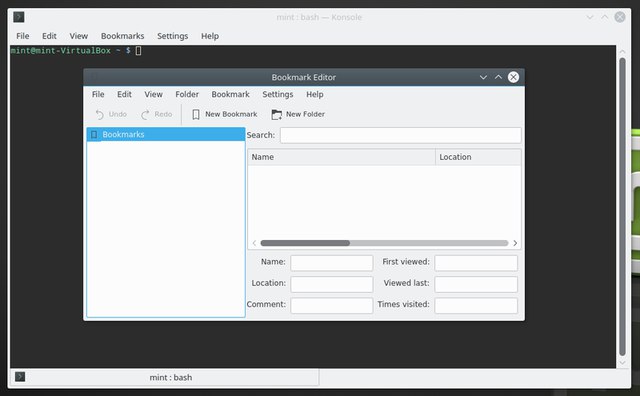Select the Bookmarks root tree item
This screenshot has height=396, width=640.
[166, 134]
